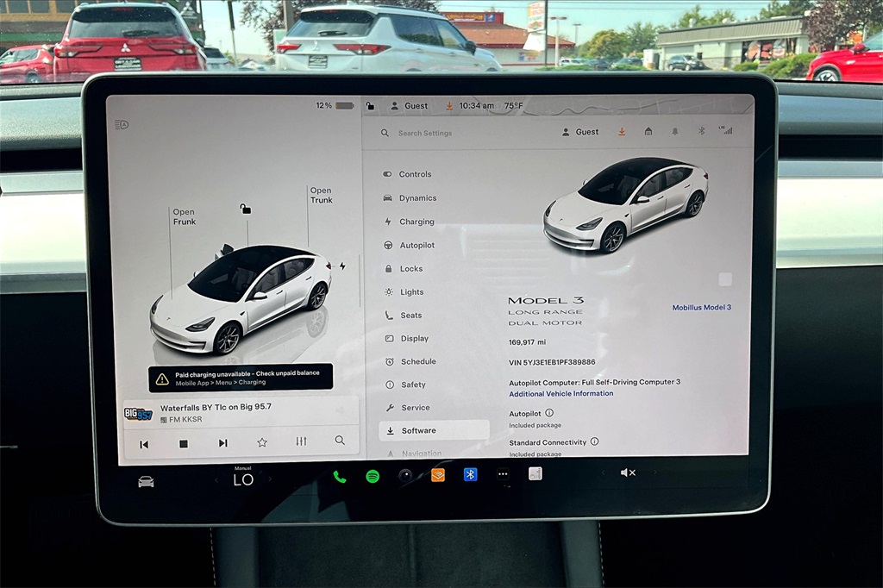The width and height of the screenshot is (883, 588).
Task: Open the Guest profile in the settings header
Action: [580, 132]
